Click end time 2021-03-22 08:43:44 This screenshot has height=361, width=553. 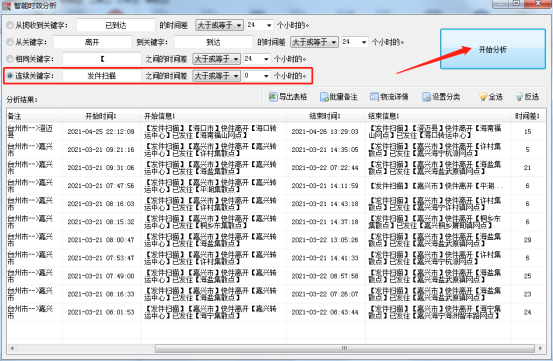325,312
